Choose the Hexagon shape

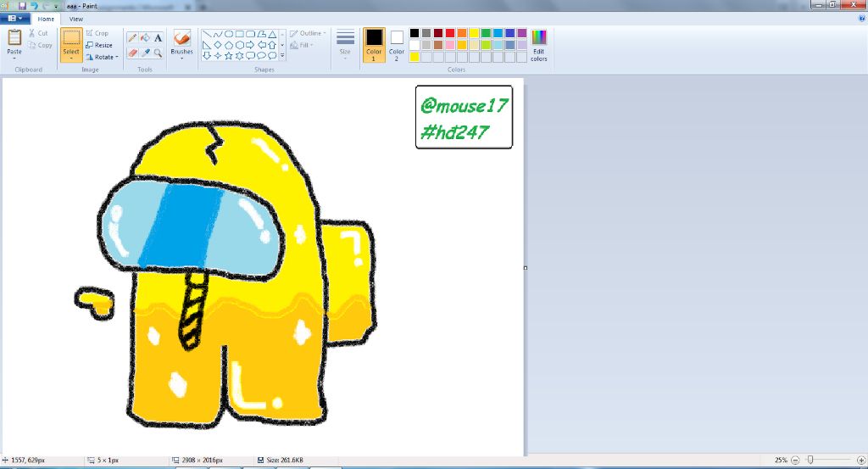[x=239, y=45]
